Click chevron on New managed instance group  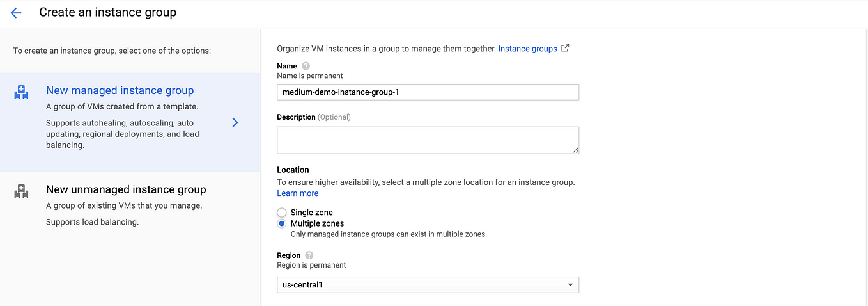(x=235, y=122)
